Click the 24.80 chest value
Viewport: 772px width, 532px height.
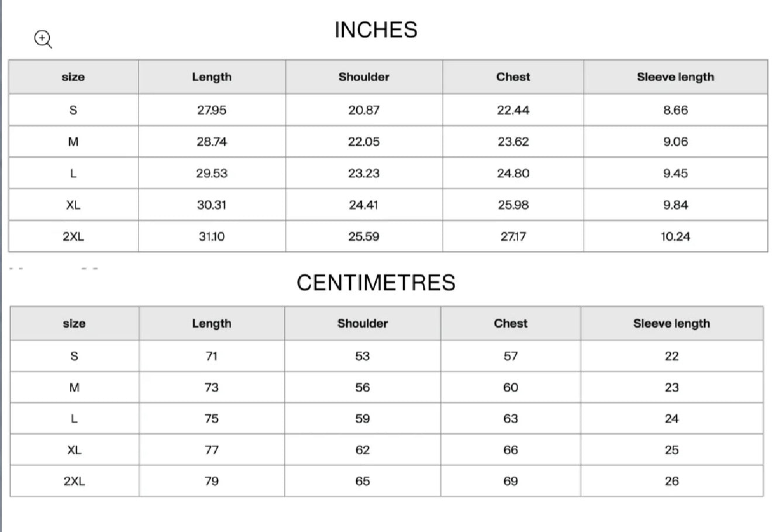tap(513, 173)
